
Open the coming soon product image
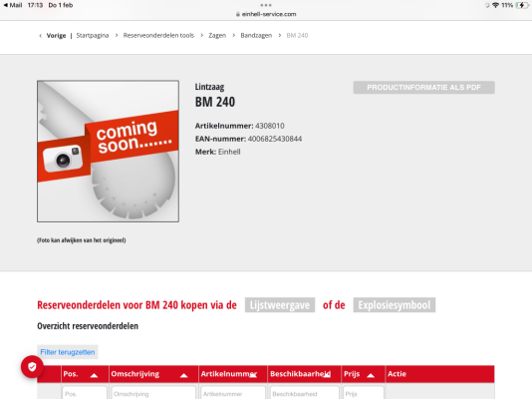108,152
